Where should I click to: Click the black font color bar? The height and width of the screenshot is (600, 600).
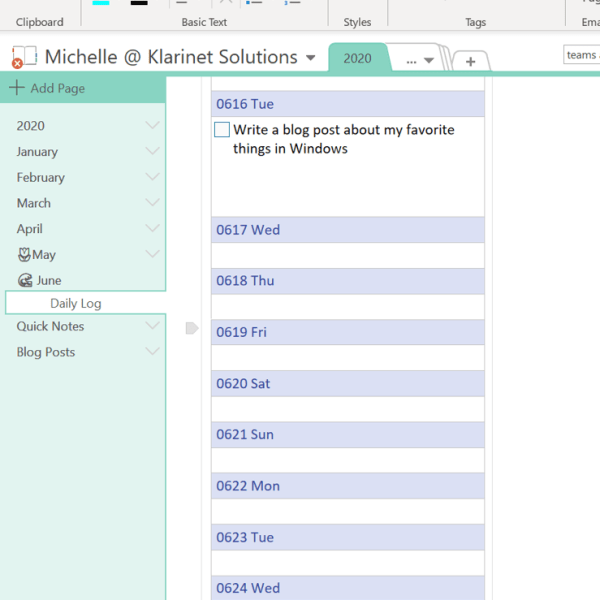pyautogui.click(x=139, y=2)
